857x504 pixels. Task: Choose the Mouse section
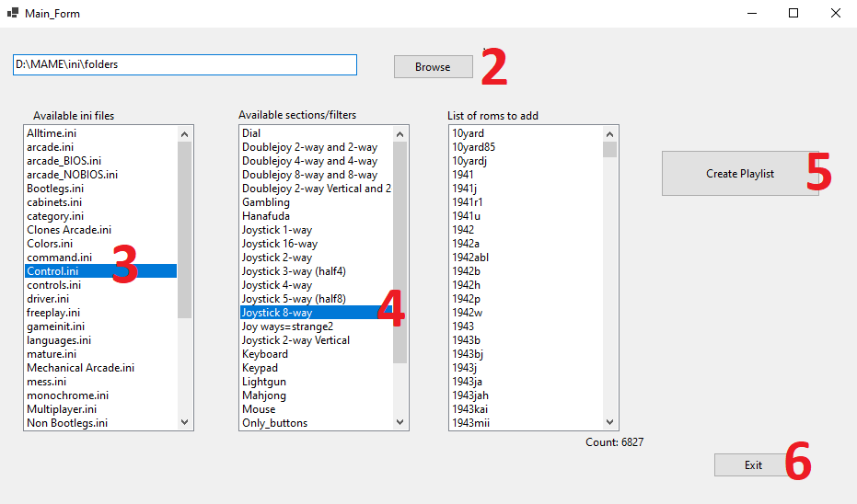coord(316,409)
